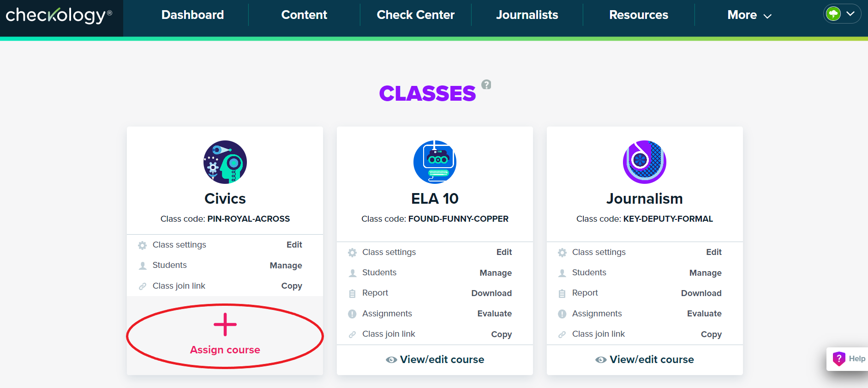Open the Dashboard menu item

(192, 15)
